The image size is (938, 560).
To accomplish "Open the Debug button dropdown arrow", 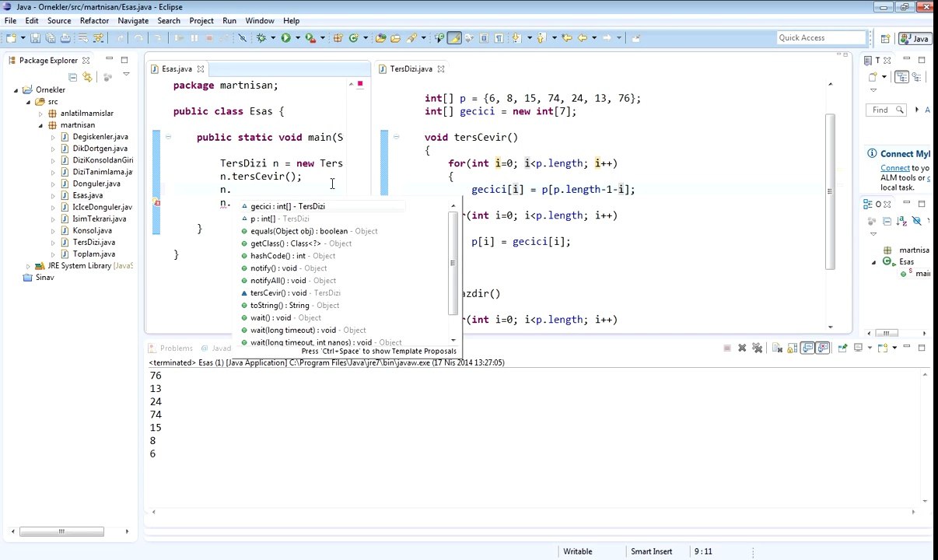I will click(x=273, y=37).
